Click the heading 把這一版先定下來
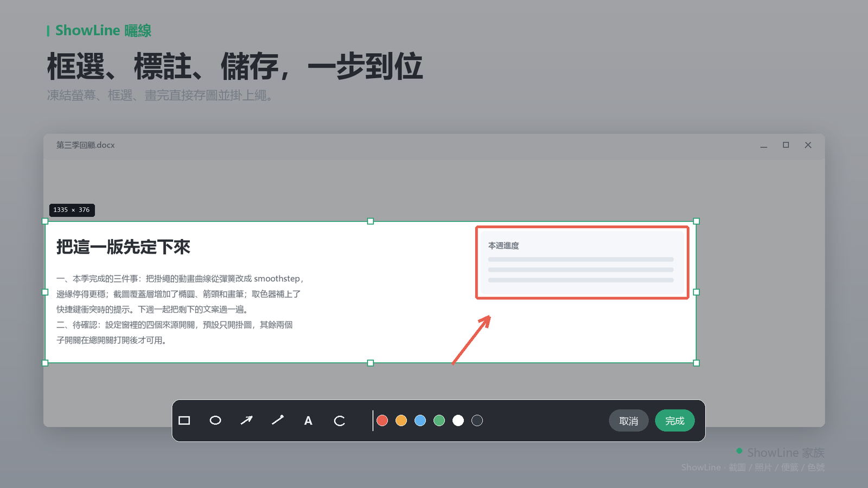The width and height of the screenshot is (868, 488). (x=124, y=247)
